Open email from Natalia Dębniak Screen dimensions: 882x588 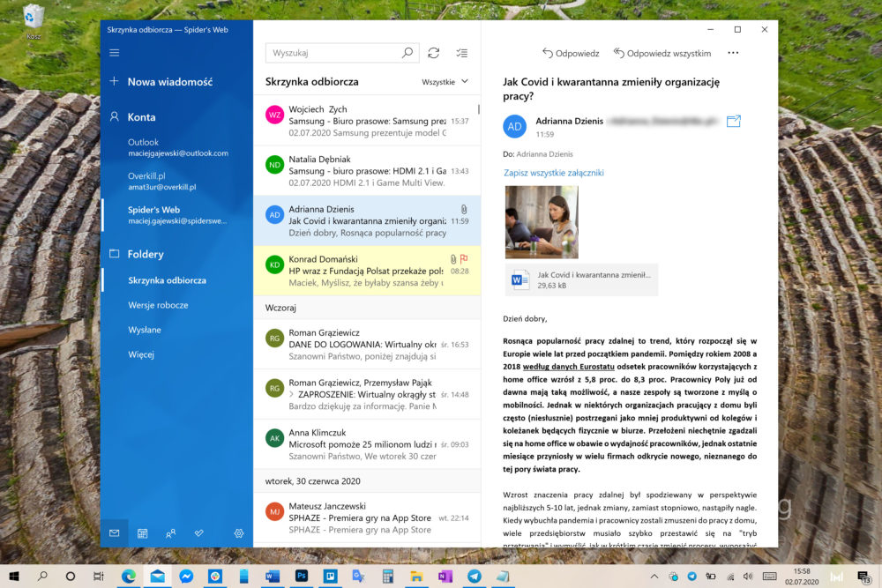click(367, 171)
